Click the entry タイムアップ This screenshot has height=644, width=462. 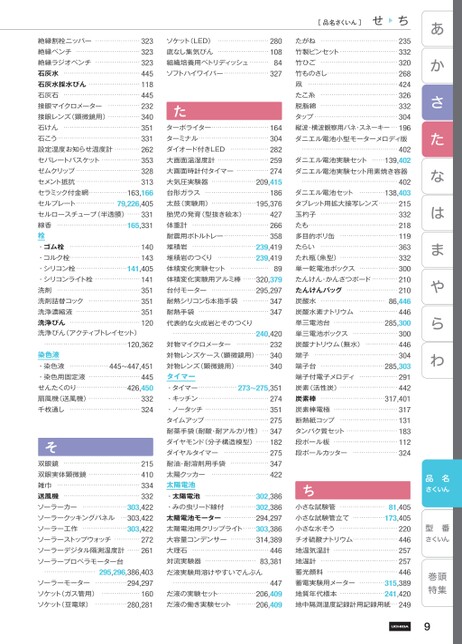click(x=185, y=420)
